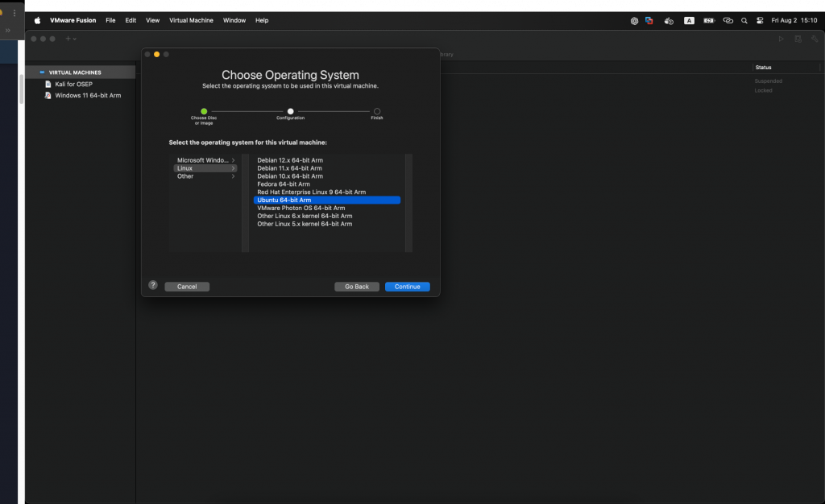Screen dimensions: 825x504
Task: Open the Apple menu
Action: (x=37, y=20)
